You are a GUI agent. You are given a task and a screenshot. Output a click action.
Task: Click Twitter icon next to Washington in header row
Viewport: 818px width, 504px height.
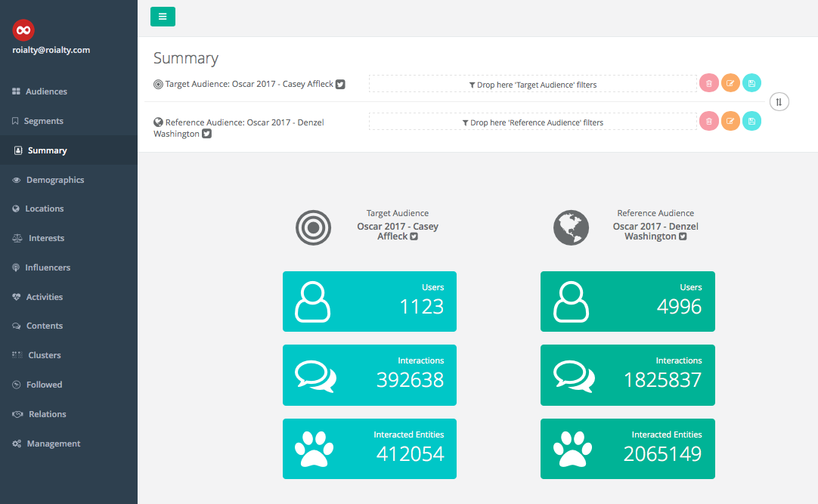tap(206, 134)
